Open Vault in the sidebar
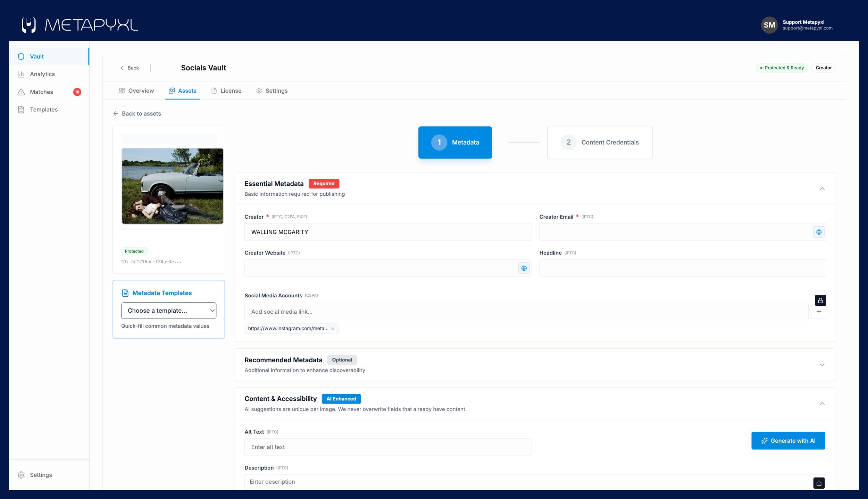This screenshot has height=499, width=868. (x=49, y=57)
